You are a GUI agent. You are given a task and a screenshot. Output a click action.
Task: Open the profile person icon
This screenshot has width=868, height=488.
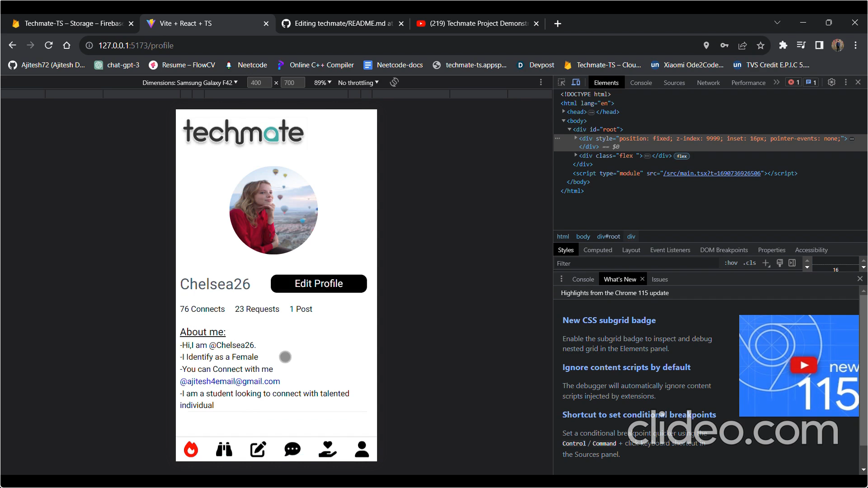point(362,449)
